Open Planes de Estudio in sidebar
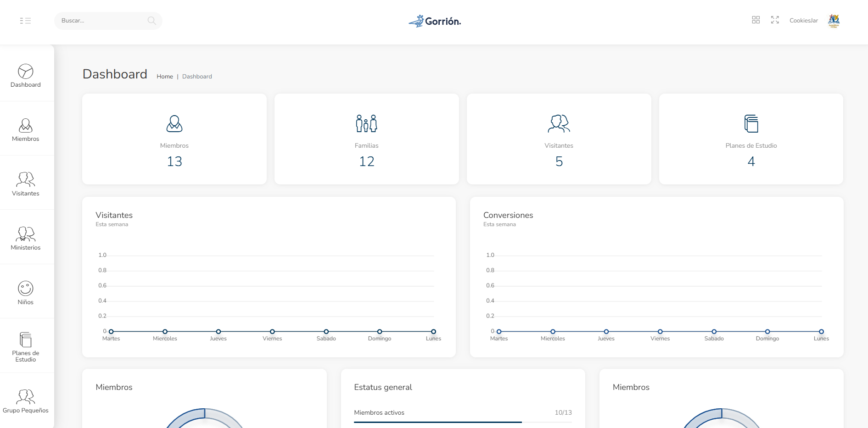The image size is (868, 428). tap(26, 347)
